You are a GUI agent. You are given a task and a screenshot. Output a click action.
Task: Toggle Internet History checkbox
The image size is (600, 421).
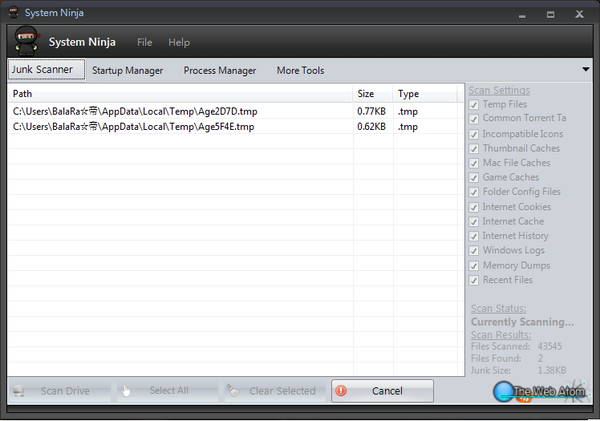point(474,236)
